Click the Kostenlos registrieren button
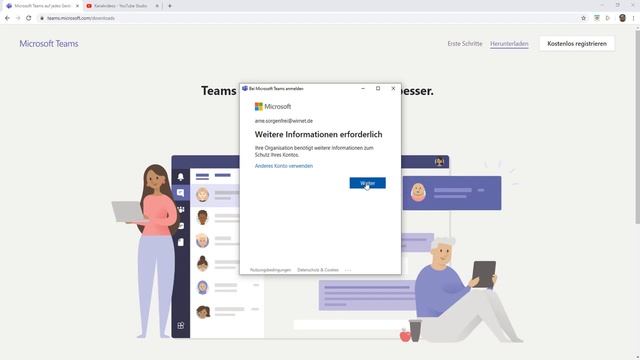Viewport: 640px width, 360px height. (577, 44)
